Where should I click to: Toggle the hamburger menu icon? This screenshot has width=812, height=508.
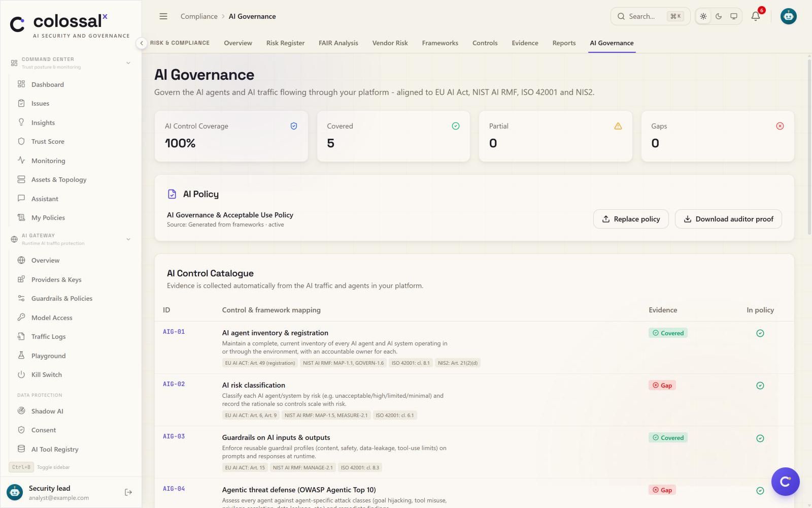pyautogui.click(x=163, y=16)
